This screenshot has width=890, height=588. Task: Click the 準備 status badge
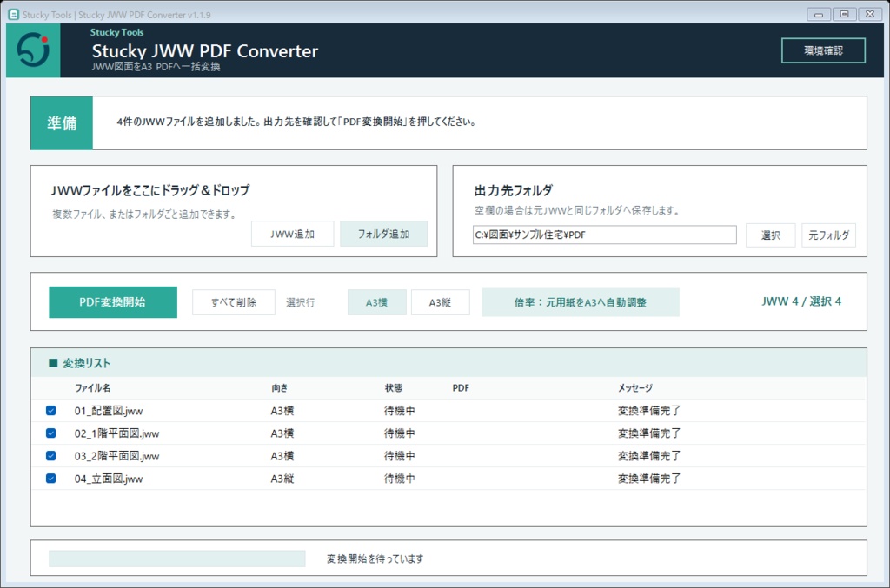click(62, 123)
